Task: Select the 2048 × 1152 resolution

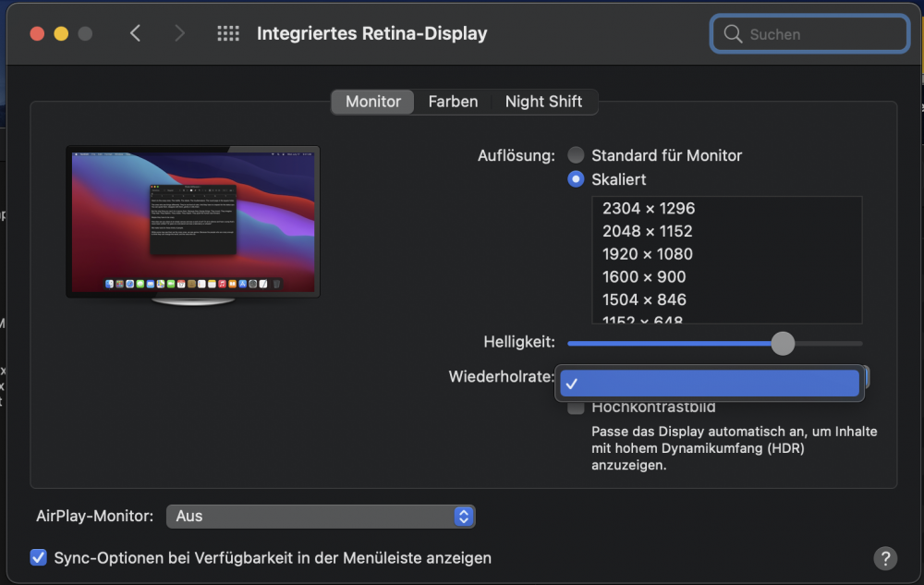Action: (726, 231)
